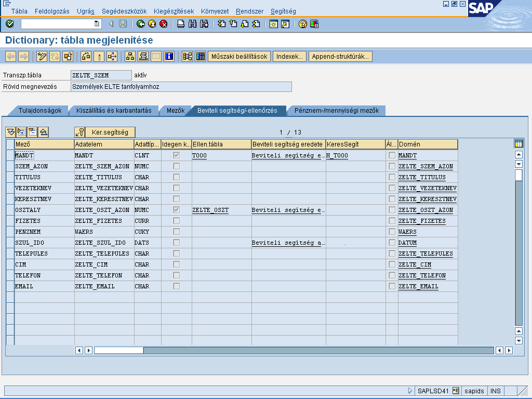Open the ZELTE_OSZT check table link
The height and width of the screenshot is (399, 532).
coord(210,210)
